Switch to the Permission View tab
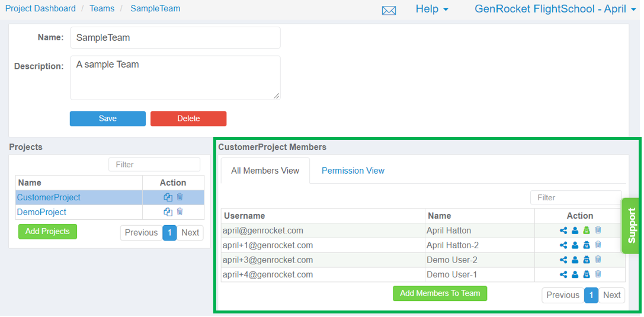The width and height of the screenshot is (644, 317). 353,171
